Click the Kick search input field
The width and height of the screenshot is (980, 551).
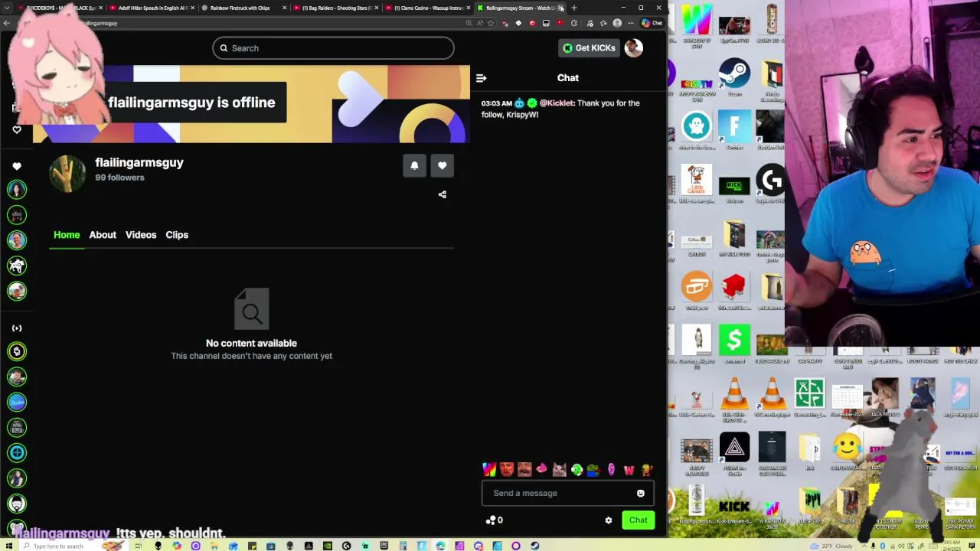[x=333, y=48]
